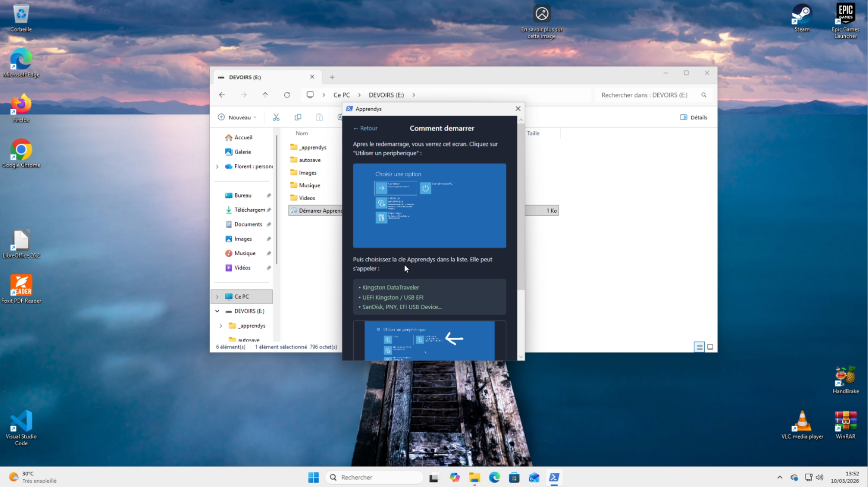Open new tab with plus button
The height and width of the screenshot is (487, 868).
pos(332,77)
